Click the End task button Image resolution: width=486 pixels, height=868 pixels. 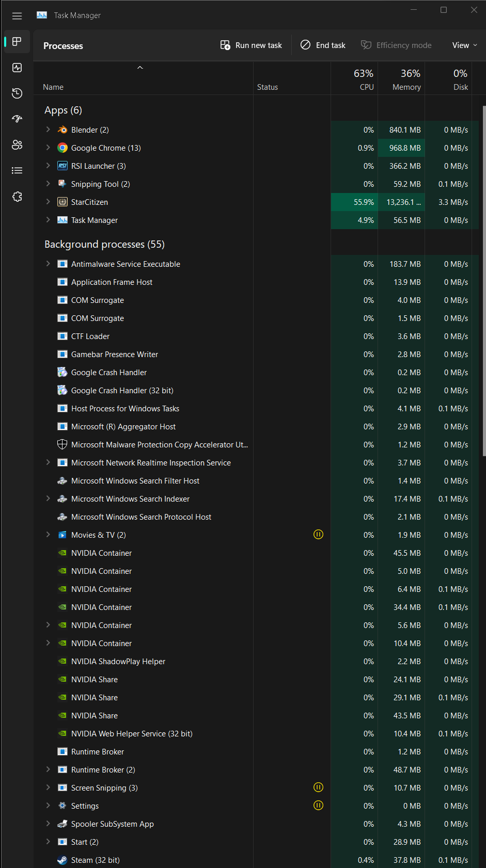tap(323, 45)
